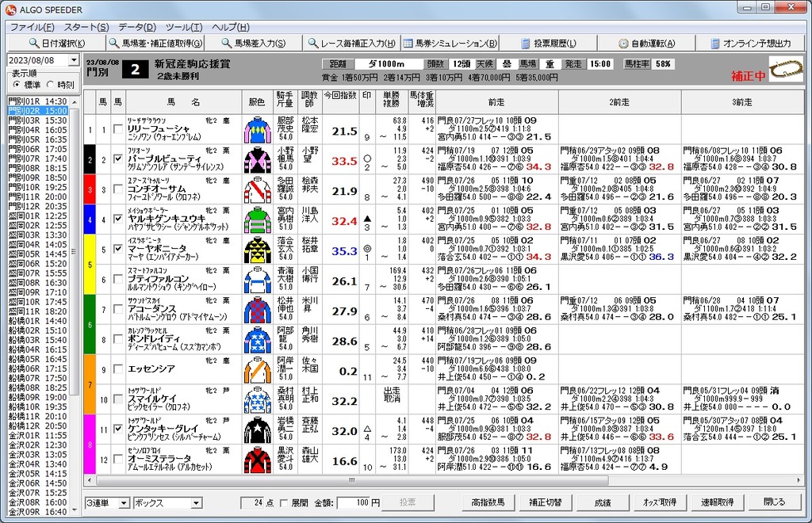Select race 門別03R 15:30 in the list
Viewport: 812px width, 523px height.
38,120
